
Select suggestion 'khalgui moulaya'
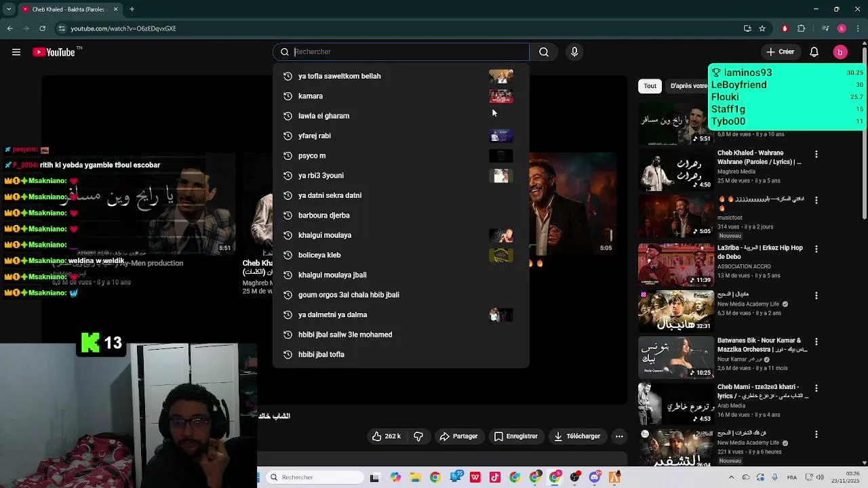(x=401, y=235)
